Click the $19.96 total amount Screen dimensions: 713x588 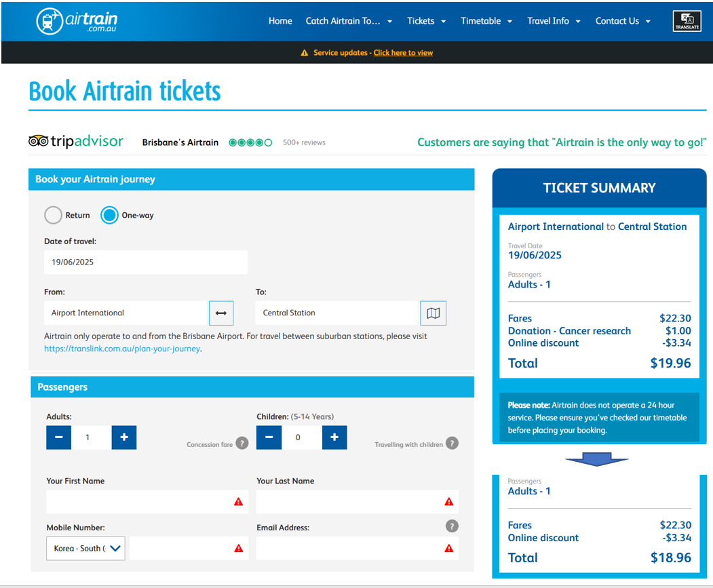tap(670, 363)
